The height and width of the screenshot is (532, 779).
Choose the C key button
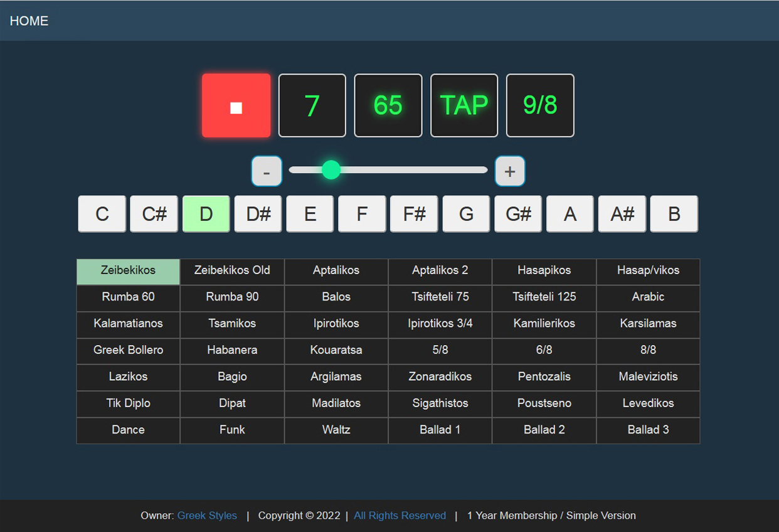[x=102, y=214]
